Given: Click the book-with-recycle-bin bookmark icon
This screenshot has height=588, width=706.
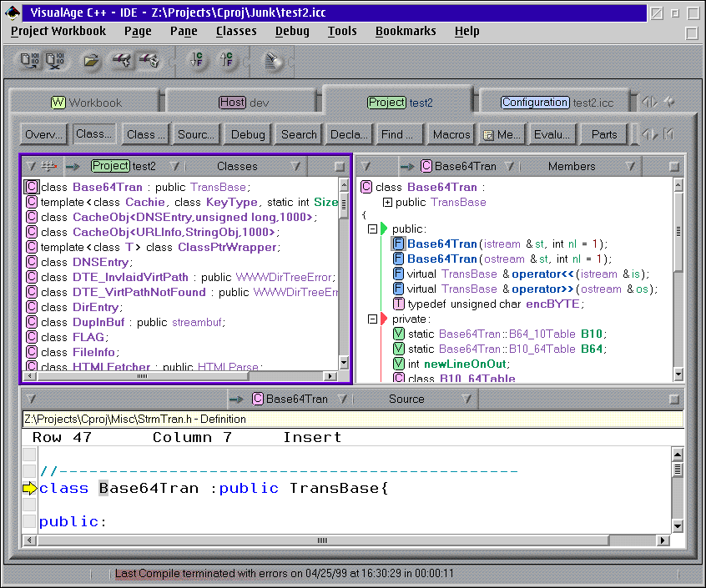Looking at the screenshot, I should pos(149,60).
